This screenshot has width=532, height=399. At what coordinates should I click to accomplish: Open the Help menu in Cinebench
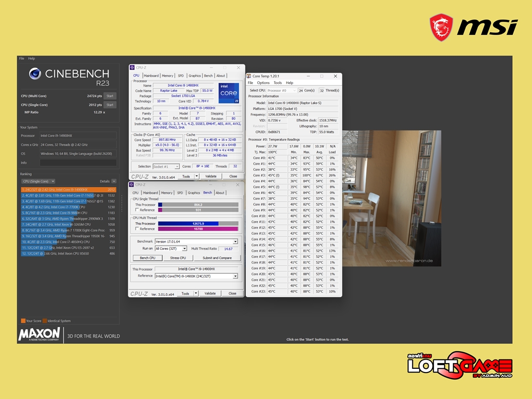point(32,58)
